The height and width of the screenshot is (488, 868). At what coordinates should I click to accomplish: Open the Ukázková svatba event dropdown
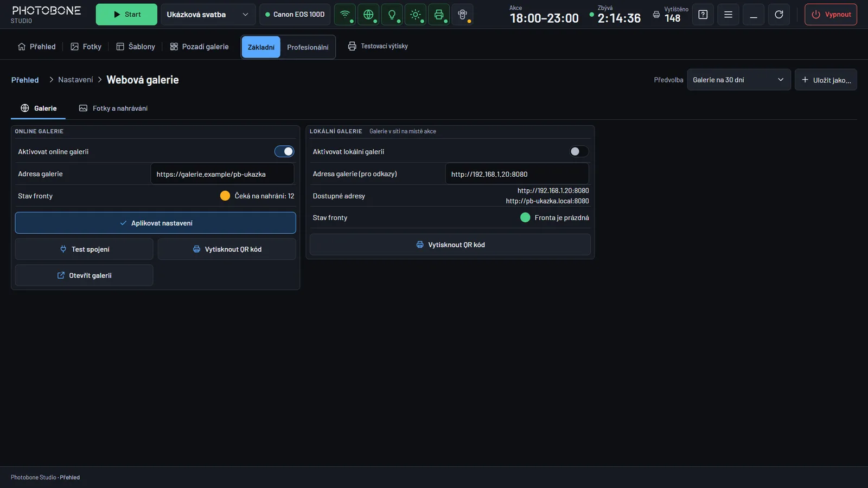pos(208,15)
